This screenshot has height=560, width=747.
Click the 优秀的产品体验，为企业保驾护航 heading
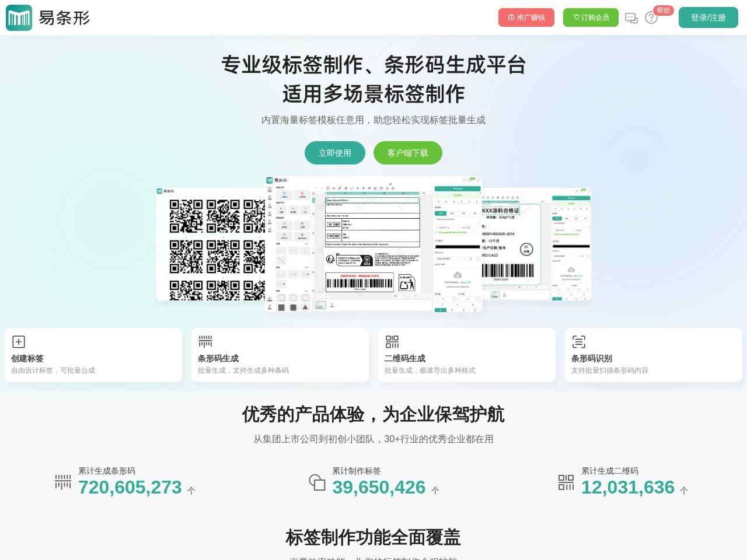[x=373, y=414]
